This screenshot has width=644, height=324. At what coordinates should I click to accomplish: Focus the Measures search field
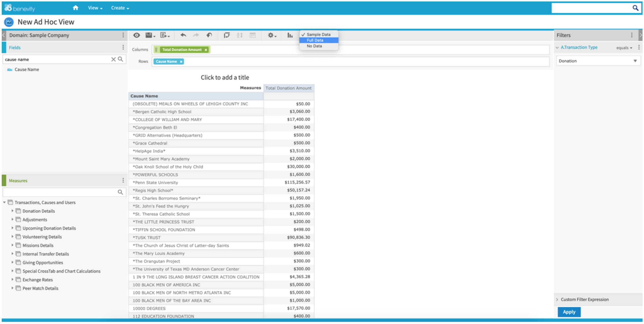pos(60,192)
